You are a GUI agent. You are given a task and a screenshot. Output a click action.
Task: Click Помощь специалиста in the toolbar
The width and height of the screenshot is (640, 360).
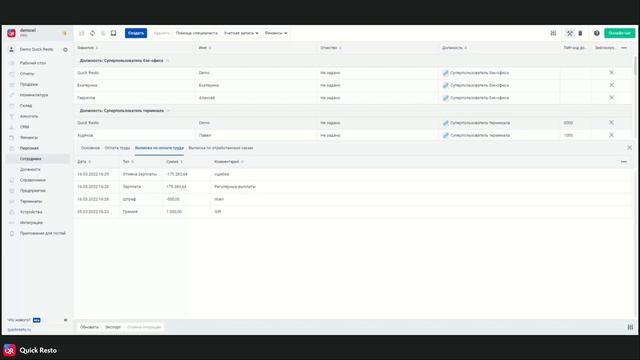pyautogui.click(x=196, y=33)
